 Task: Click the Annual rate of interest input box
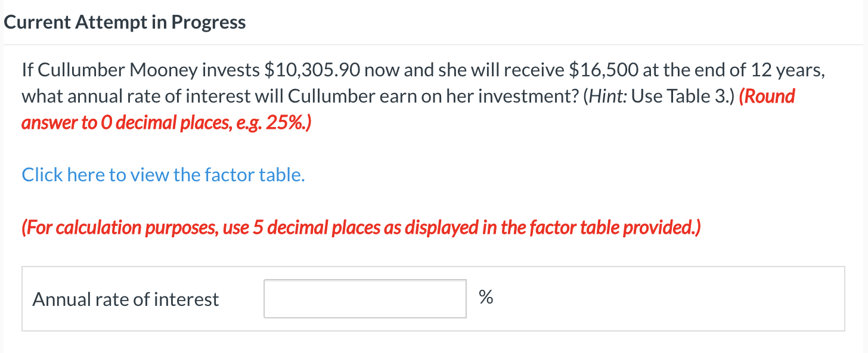[364, 298]
